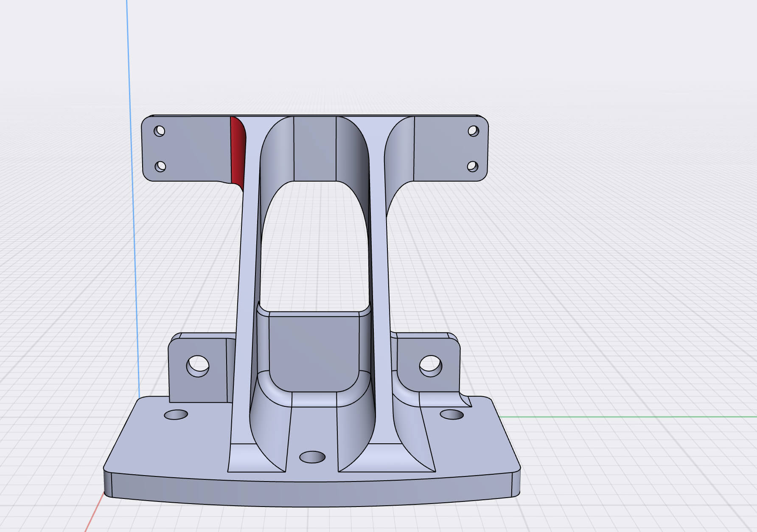Screen dimensions: 757x532
Task: Click the large hole in the right mounting tab
Action: (431, 366)
